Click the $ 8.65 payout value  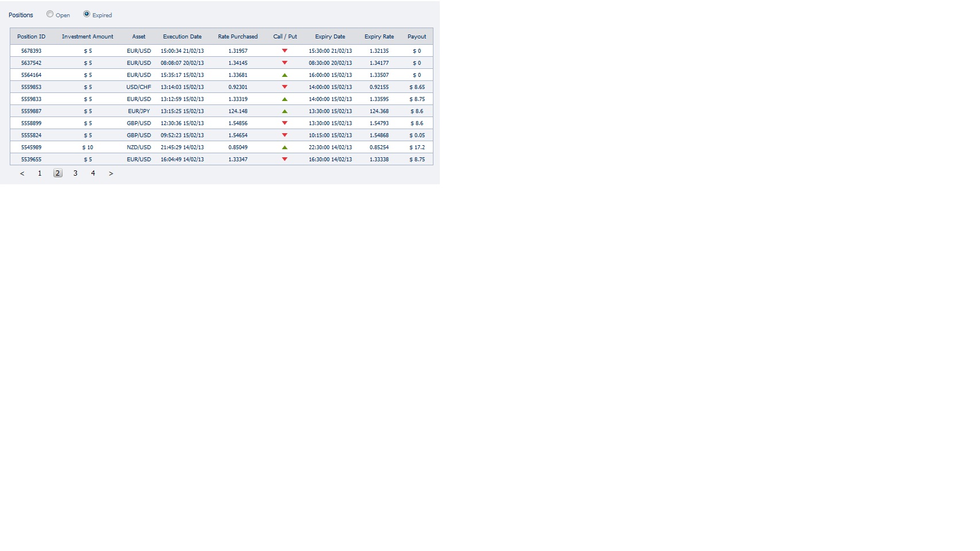tap(417, 87)
